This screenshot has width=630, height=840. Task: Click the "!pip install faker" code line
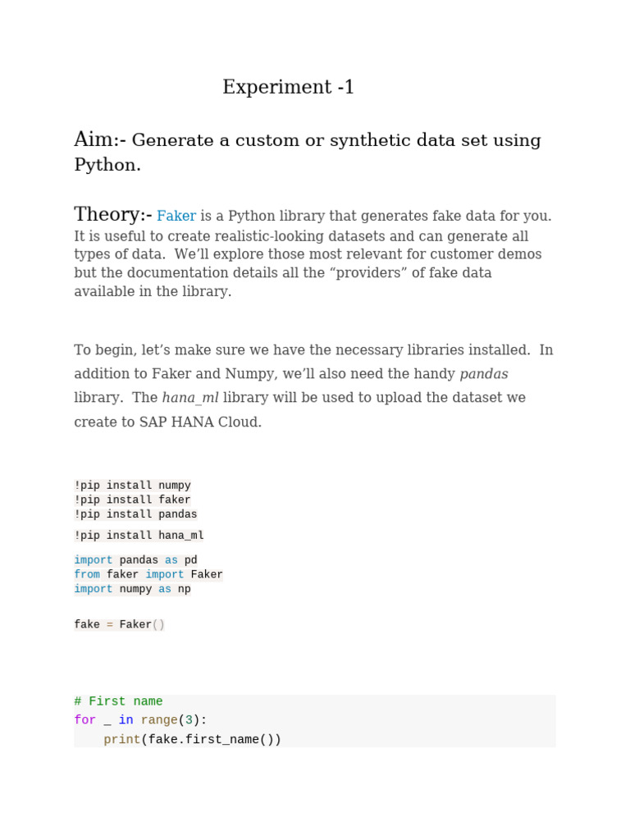tap(132, 500)
